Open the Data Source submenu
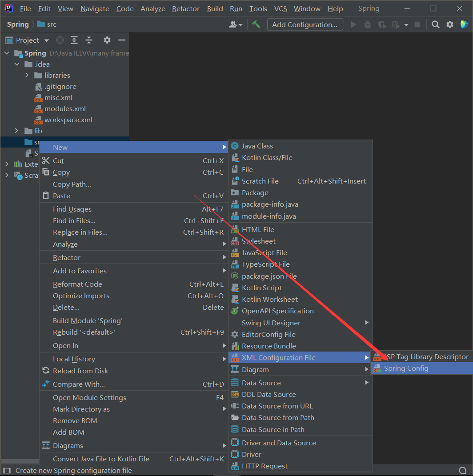 [x=300, y=383]
